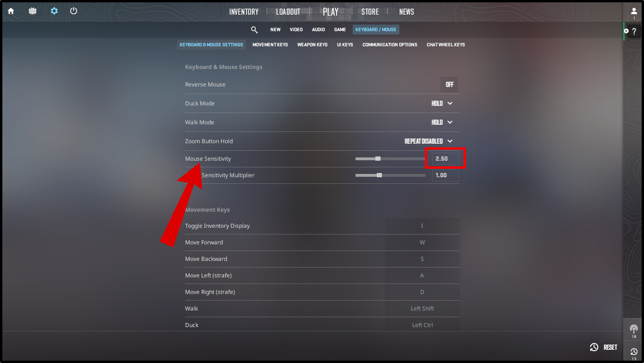
Task: Expand the Walk Mode dropdown
Action: click(x=442, y=122)
